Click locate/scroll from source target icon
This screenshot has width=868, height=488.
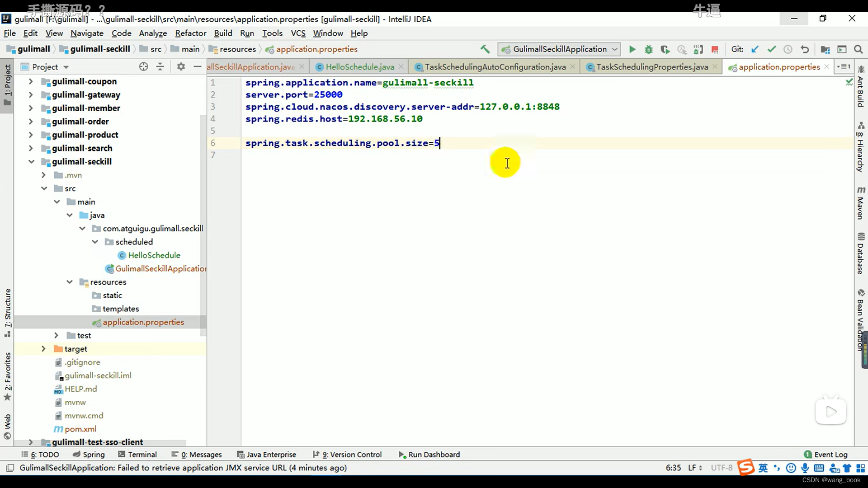pos(143,66)
